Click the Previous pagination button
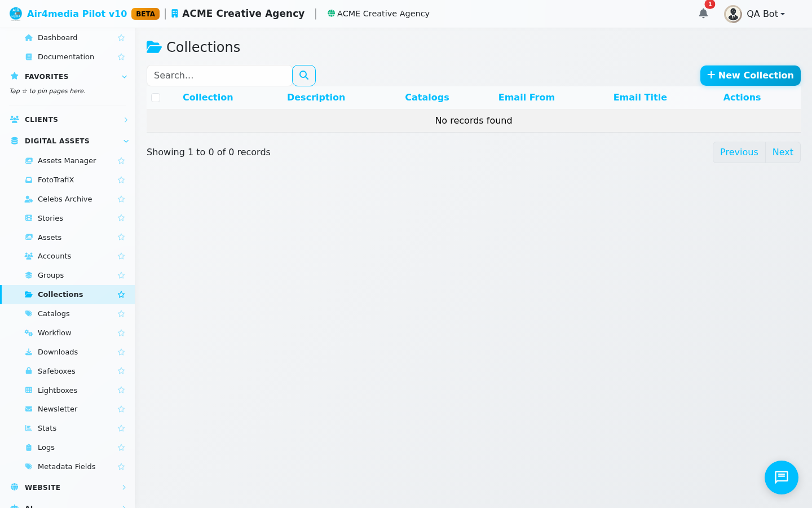Screen dimensions: 812x508 click(739, 152)
